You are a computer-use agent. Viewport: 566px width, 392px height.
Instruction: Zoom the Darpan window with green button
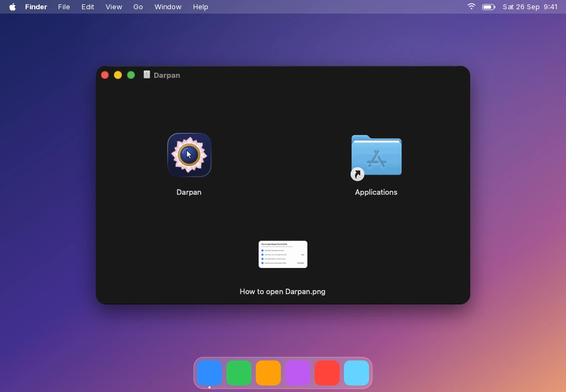click(131, 75)
